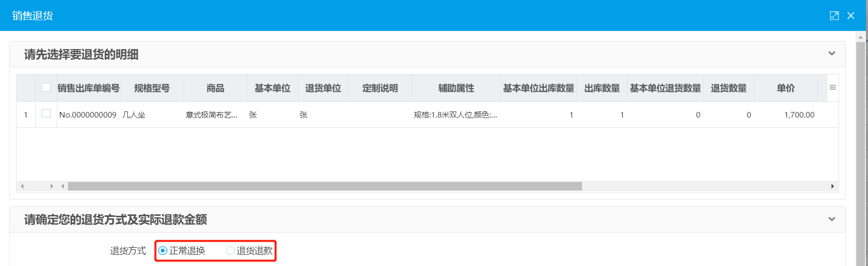The image size is (868, 266).
Task: Click the 销售出库单编号 column header
Action: [89, 88]
